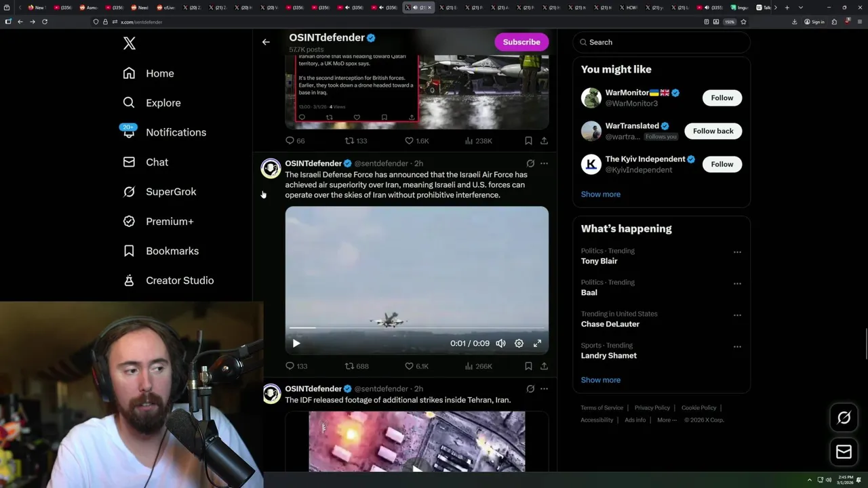Viewport: 868px width, 488px height.
Task: Open Chat in the sidebar
Action: tap(145, 162)
